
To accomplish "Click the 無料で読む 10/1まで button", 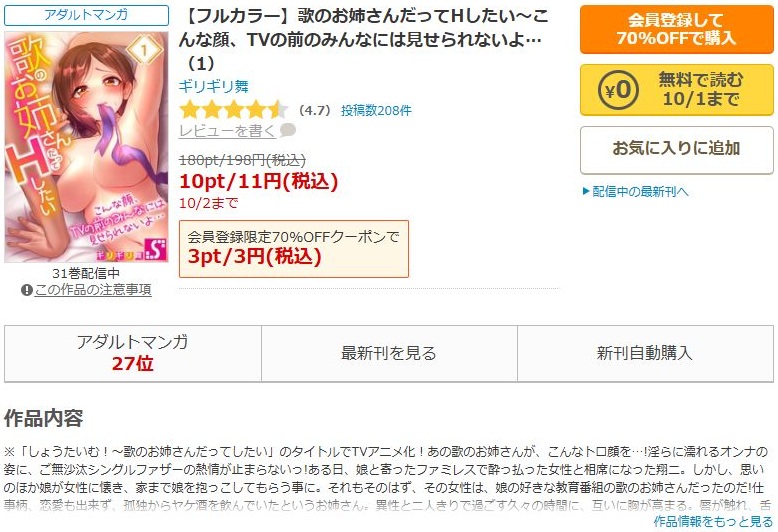I will [677, 90].
